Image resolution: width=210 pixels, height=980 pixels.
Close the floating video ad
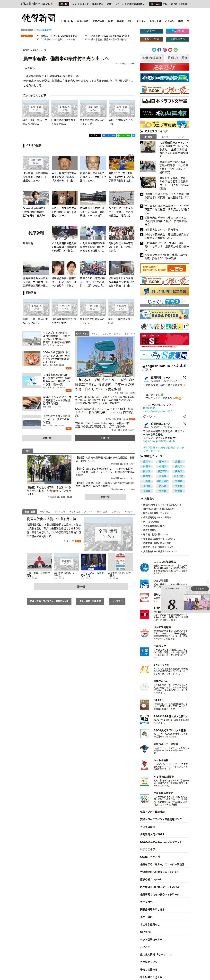coord(208,583)
